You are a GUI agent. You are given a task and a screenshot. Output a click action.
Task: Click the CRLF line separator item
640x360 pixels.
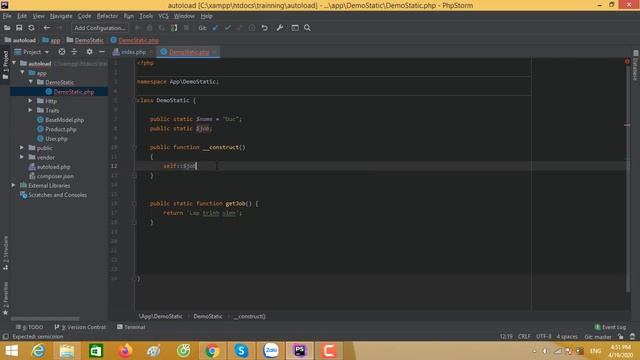[524, 337]
